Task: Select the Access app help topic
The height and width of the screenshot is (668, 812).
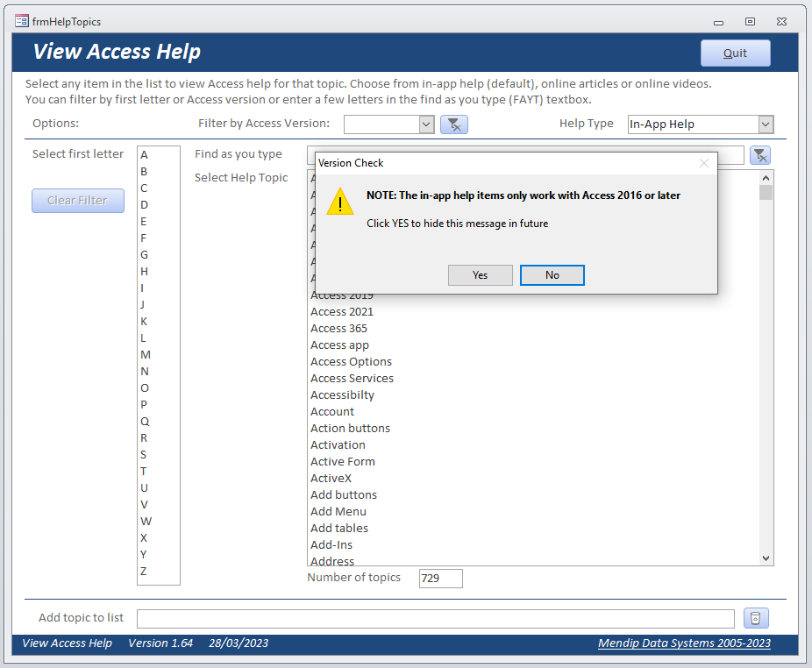Action: (339, 345)
